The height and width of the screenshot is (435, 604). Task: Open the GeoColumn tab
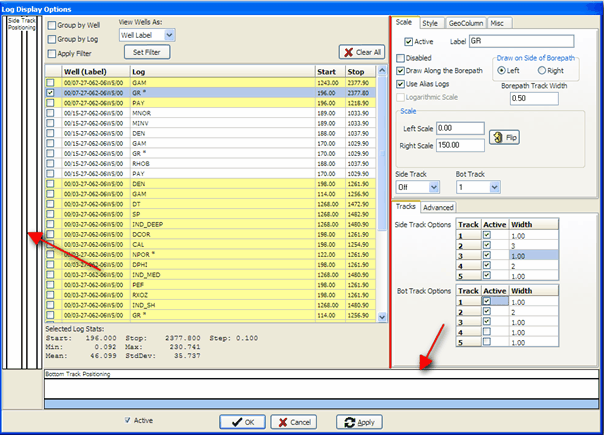tap(466, 23)
